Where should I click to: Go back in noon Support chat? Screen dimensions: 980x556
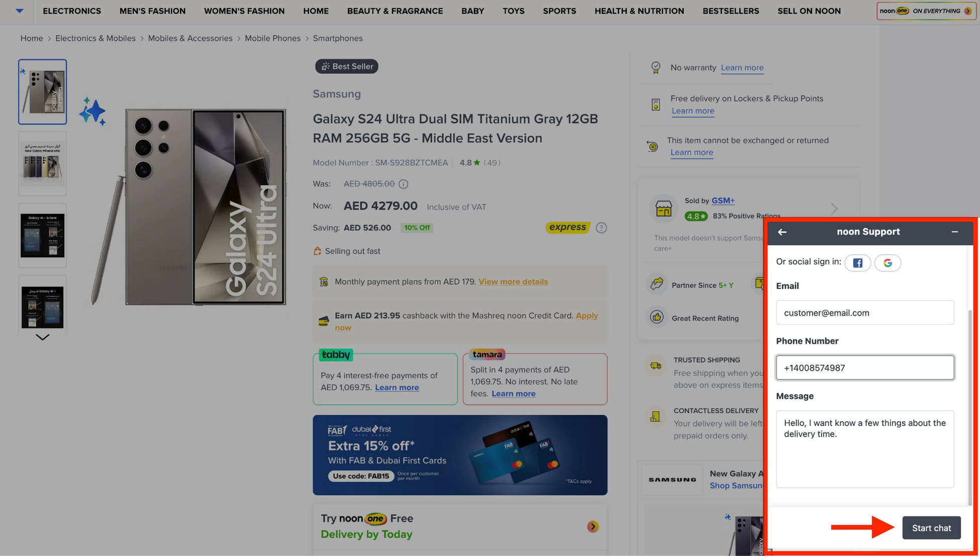[782, 232]
